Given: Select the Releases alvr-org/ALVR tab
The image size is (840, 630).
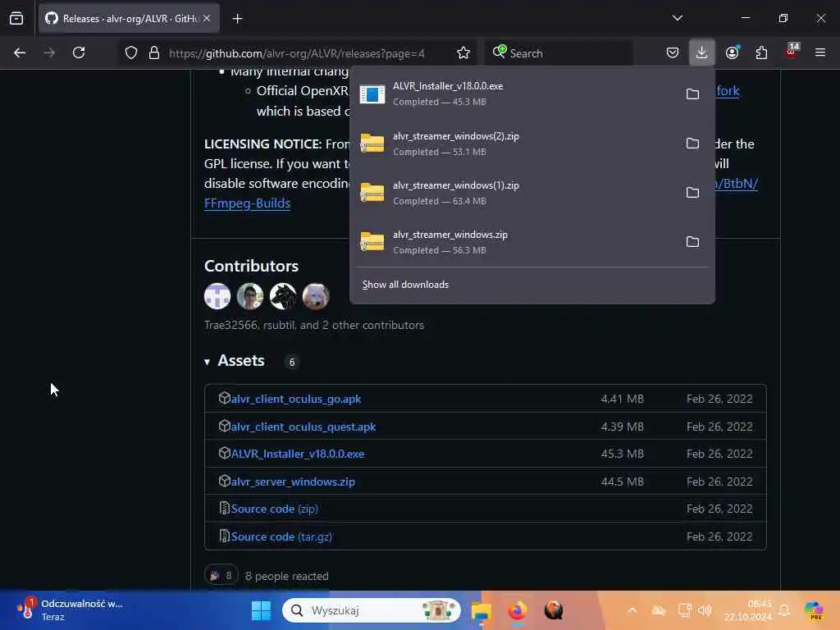Looking at the screenshot, I should (129, 19).
